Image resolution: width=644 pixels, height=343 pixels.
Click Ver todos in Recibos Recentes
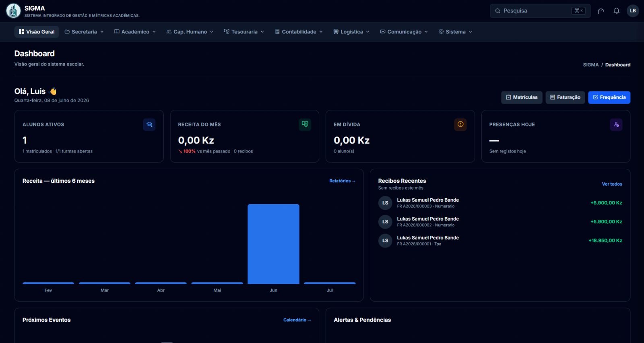pos(612,184)
